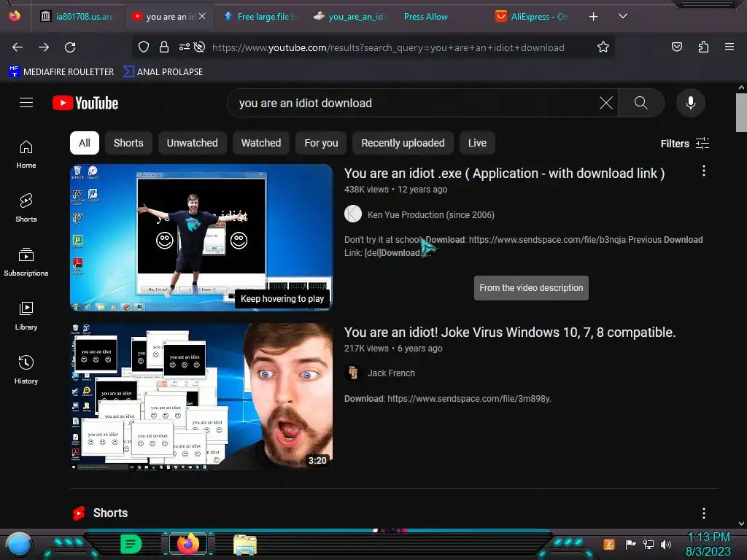Open more options for the Shorts shelf
This screenshot has height=560, width=747.
[x=704, y=513]
